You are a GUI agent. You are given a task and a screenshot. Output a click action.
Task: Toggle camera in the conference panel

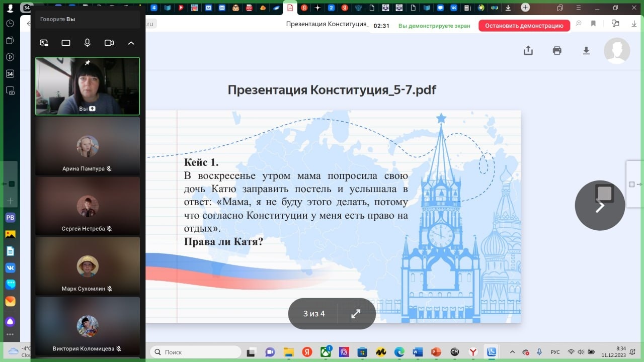pos(109,43)
